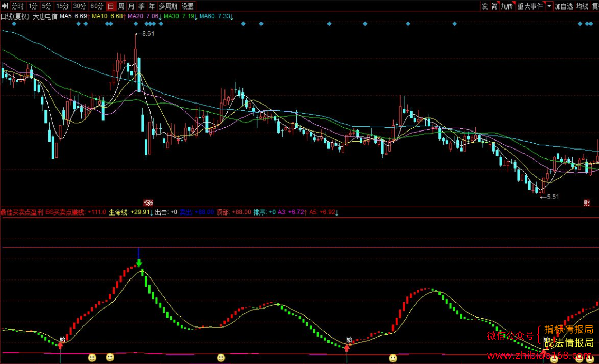
Task: Click the 顶部: +88.00 value
Action: [x=234, y=212]
